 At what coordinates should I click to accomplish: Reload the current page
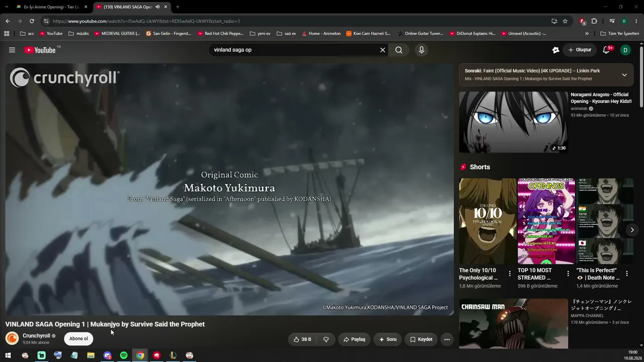(32, 21)
